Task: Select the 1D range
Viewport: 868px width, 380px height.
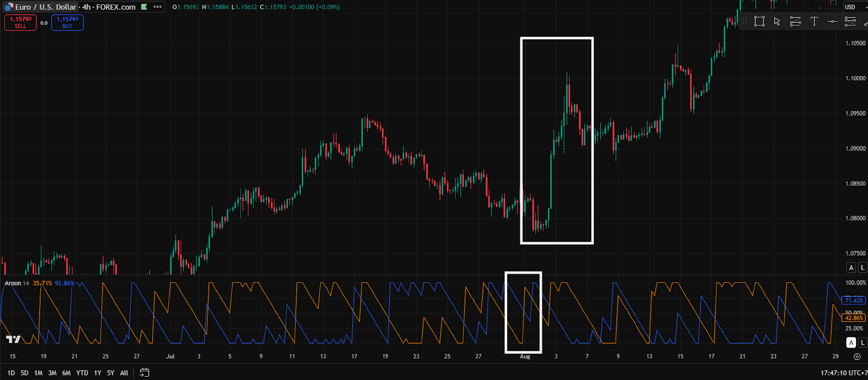Action: tap(11, 373)
